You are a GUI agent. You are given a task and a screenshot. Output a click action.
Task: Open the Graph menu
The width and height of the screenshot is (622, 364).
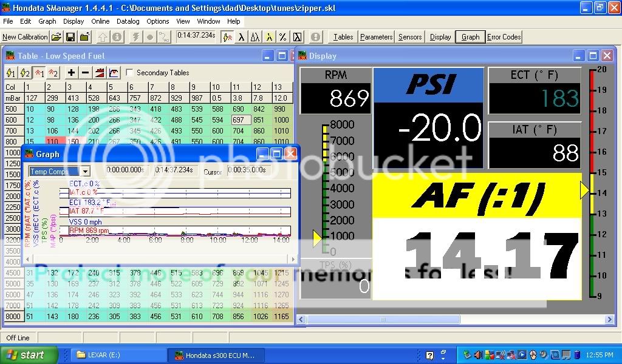tap(47, 21)
